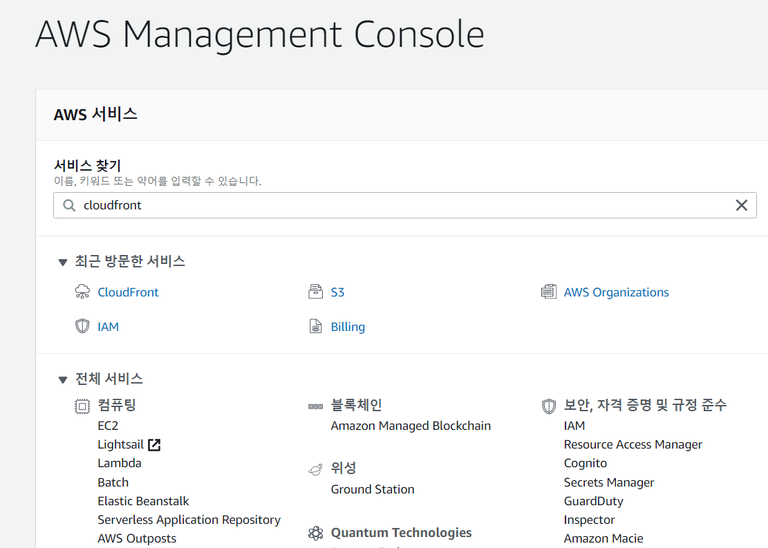Open the IAM recently visited link

108,327
